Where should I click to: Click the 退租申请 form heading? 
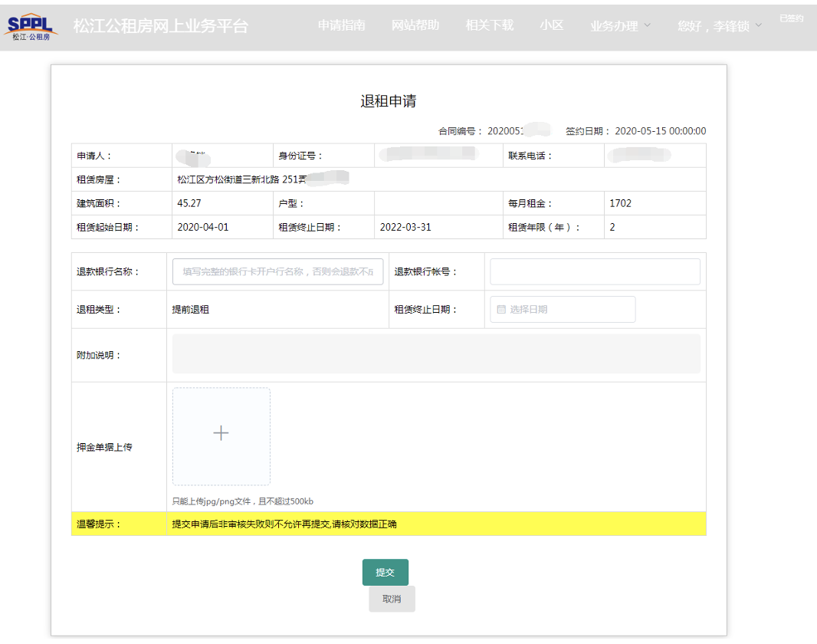pyautogui.click(x=389, y=101)
